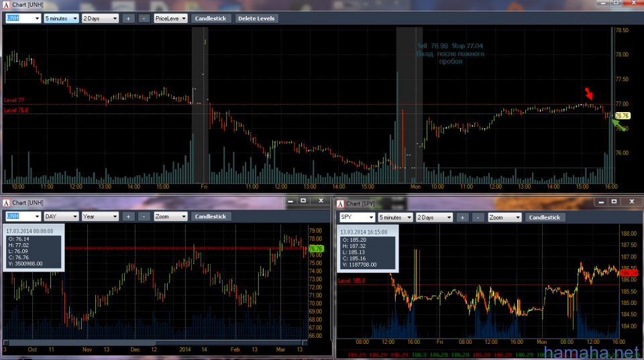This screenshot has width=644, height=360.
Task: Open the 5 minutes interval dropdown in top UNH chart
Action: (61, 19)
